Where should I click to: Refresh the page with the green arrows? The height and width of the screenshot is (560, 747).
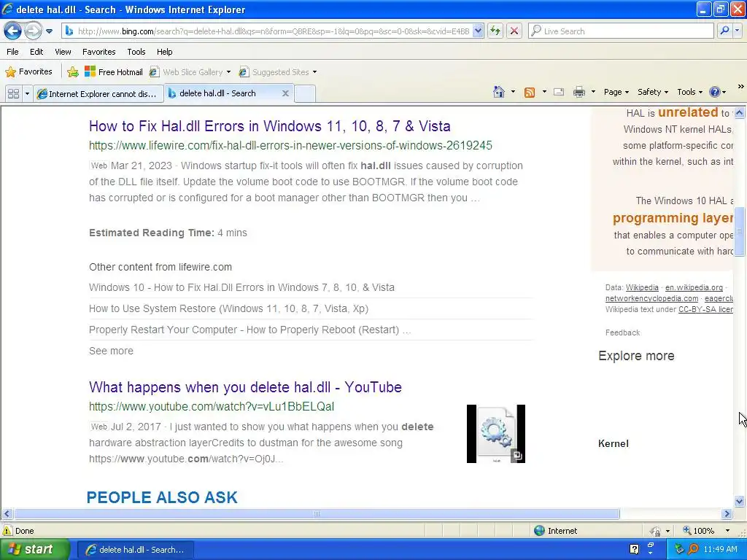[495, 31]
